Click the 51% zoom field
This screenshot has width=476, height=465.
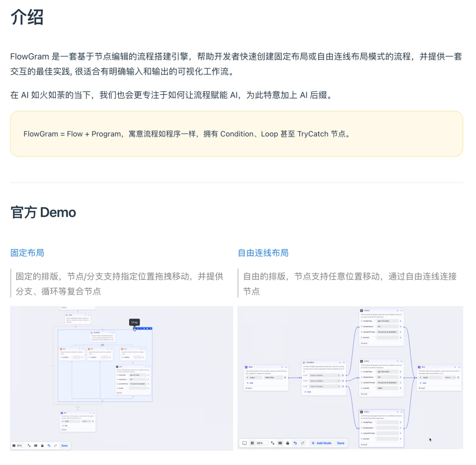pyautogui.click(x=21, y=446)
